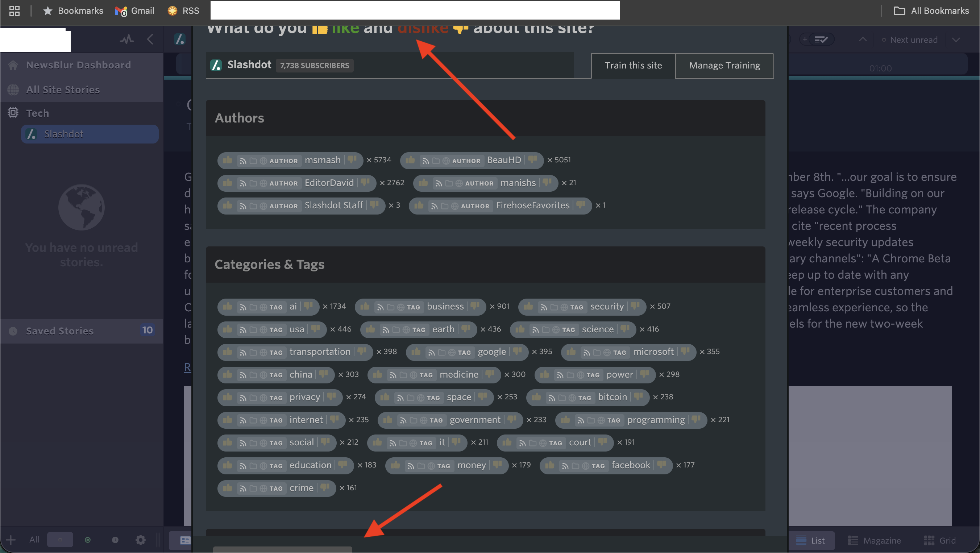Open the dropdown arrow next to Next unread
The height and width of the screenshot is (553, 980).
click(956, 39)
